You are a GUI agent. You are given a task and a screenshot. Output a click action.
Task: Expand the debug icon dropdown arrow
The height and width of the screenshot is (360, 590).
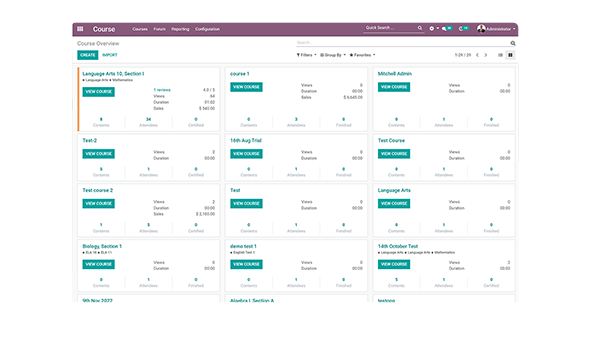(438, 29)
